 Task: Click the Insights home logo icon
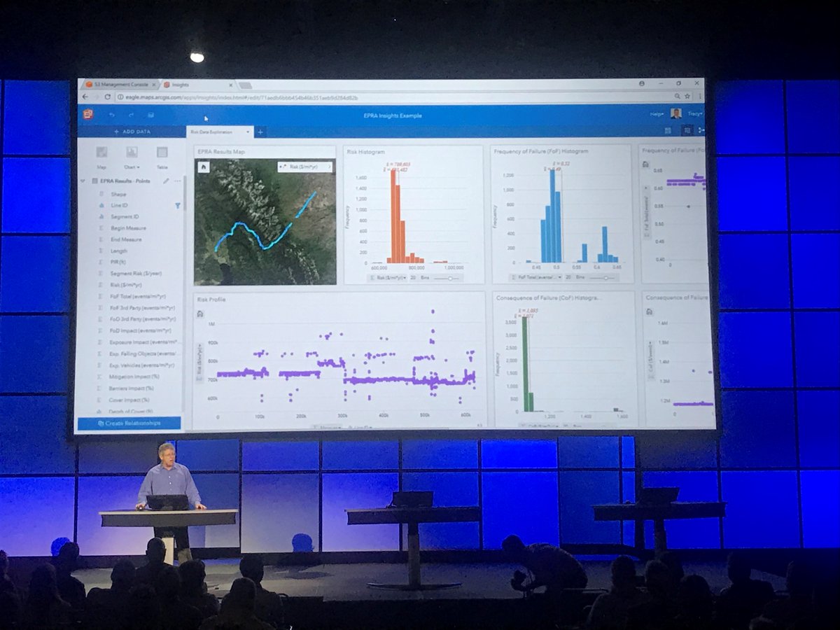tap(89, 114)
